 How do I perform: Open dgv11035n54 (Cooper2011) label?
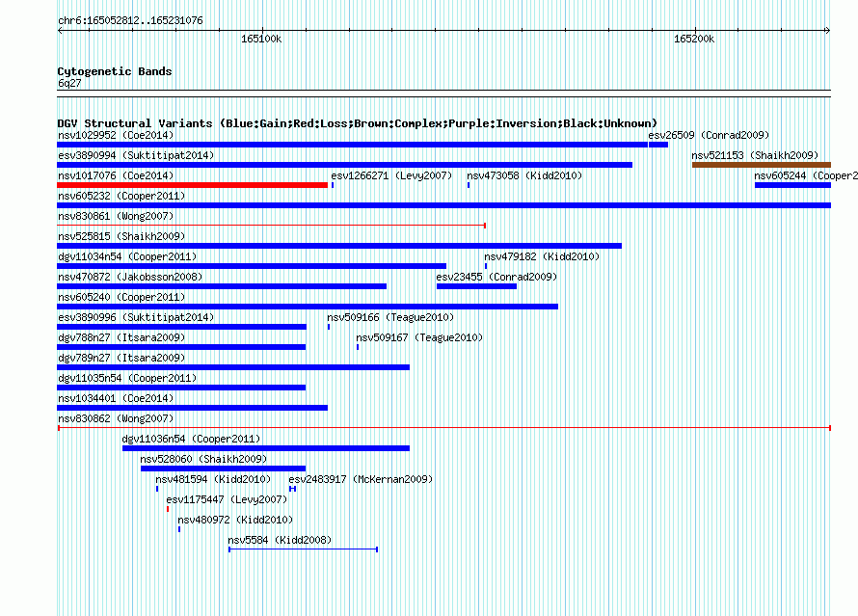[127, 378]
